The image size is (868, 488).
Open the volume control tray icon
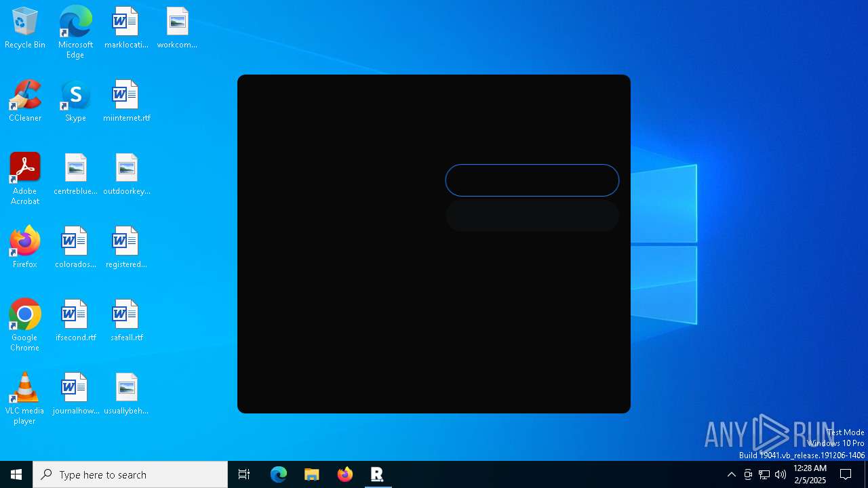(781, 474)
